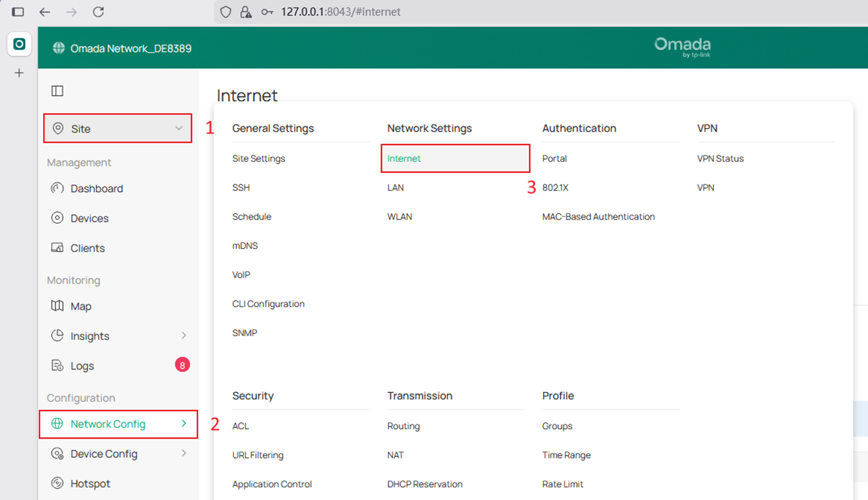The image size is (868, 500).
Task: Open the Map monitoring icon
Action: tap(57, 306)
